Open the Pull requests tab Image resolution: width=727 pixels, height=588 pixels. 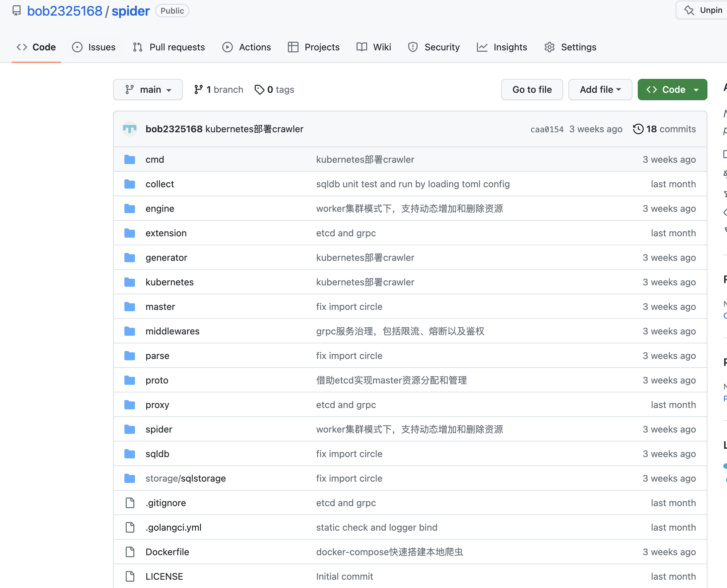(x=169, y=47)
